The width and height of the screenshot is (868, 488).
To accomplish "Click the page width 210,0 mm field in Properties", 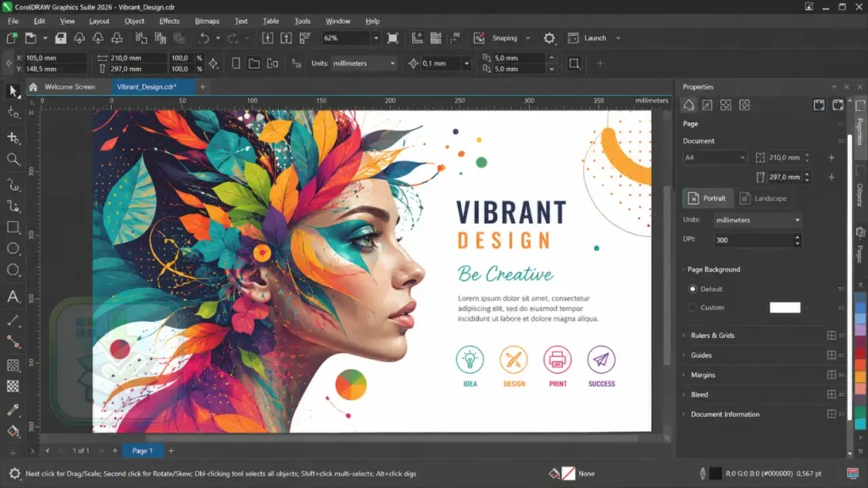I will point(784,158).
